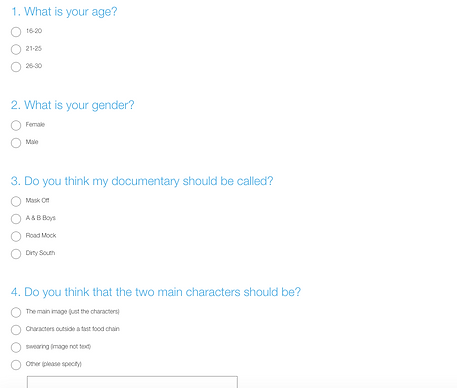Click the Female label text
457x388 pixels.
coord(35,124)
